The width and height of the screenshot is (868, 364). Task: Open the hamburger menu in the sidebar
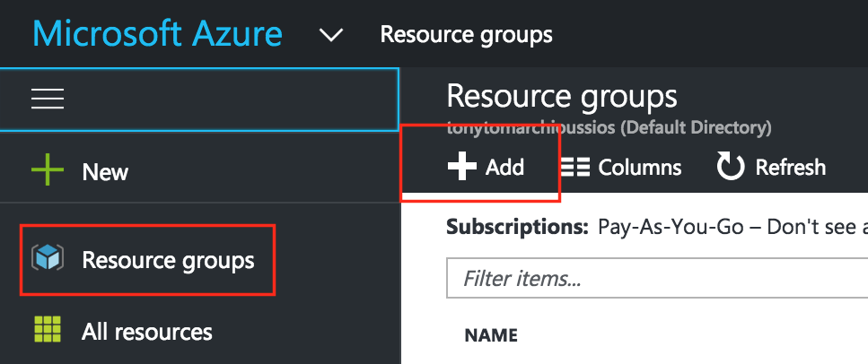coord(48,99)
